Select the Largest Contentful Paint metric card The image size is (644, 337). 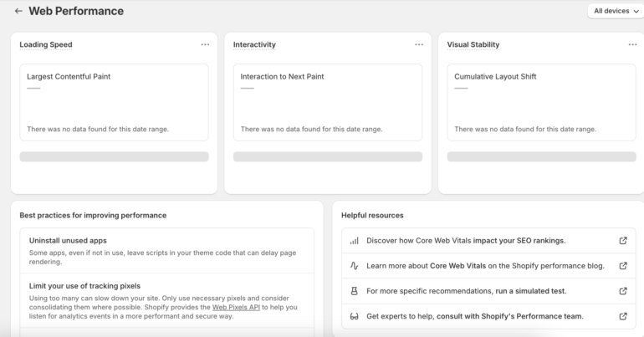(115, 102)
